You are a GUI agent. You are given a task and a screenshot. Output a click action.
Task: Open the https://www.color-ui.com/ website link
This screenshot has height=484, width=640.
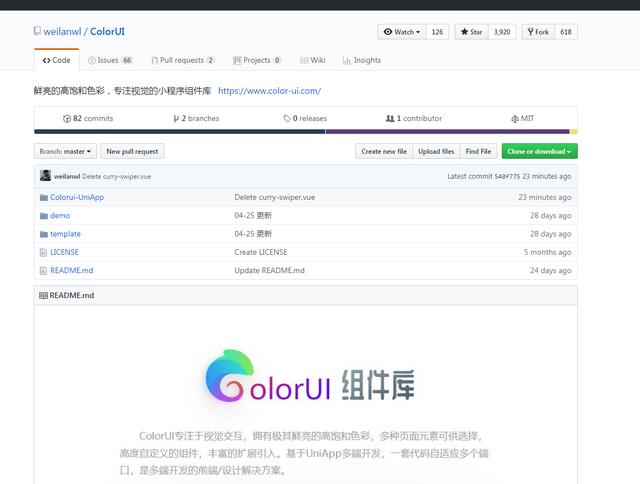[x=269, y=91]
